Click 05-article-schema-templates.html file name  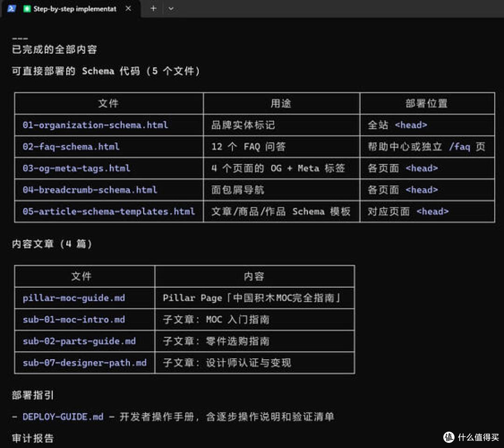tap(109, 212)
